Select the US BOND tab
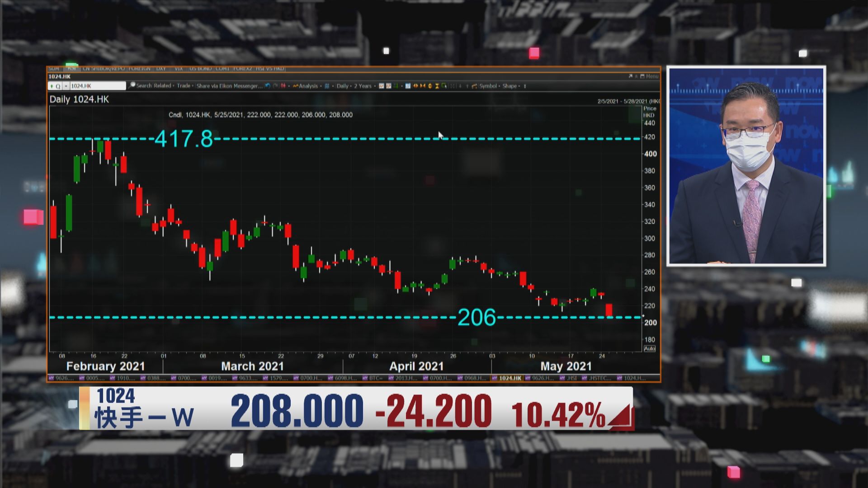 [x=200, y=69]
